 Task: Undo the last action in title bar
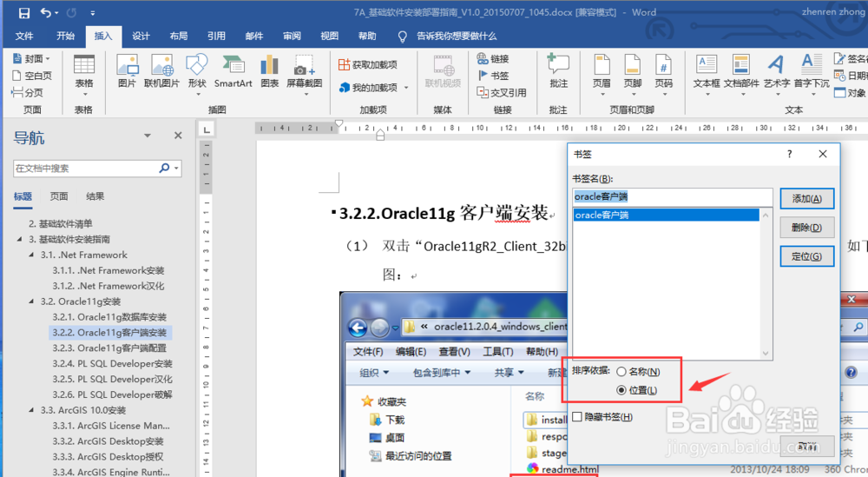pos(47,13)
